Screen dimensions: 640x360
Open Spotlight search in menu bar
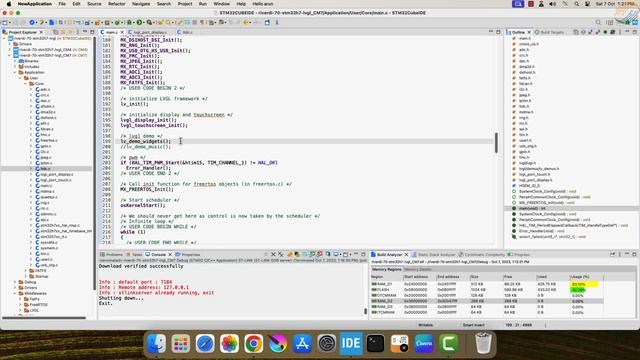(576, 4)
